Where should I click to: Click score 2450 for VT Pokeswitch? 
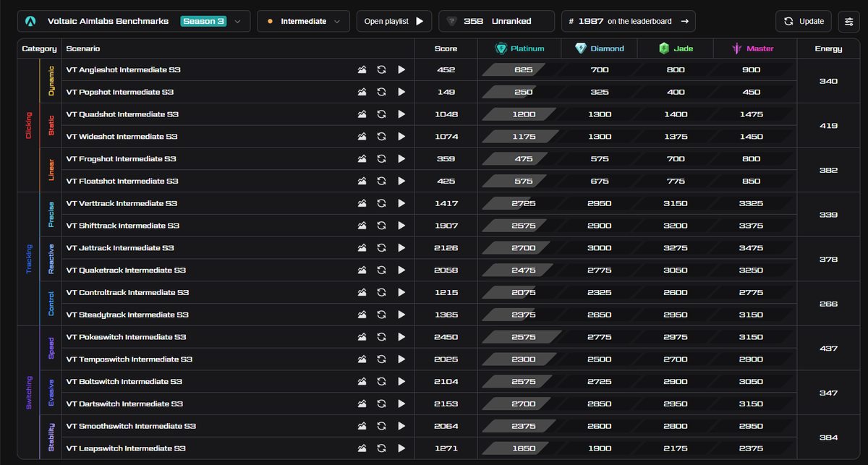tap(446, 337)
